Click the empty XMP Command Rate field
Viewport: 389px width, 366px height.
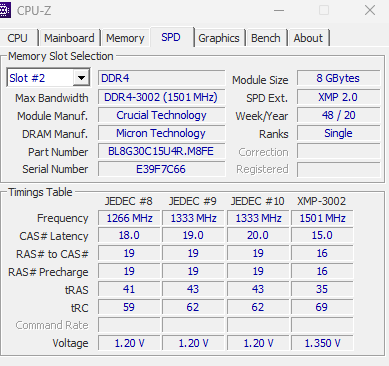(322, 325)
